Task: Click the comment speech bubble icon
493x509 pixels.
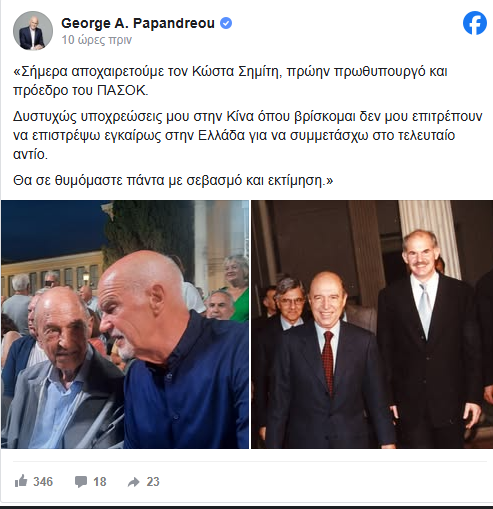Action: 81,482
